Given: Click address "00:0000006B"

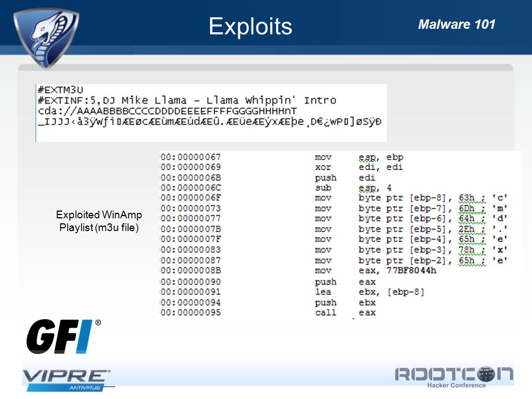Looking at the screenshot, I should [x=191, y=177].
